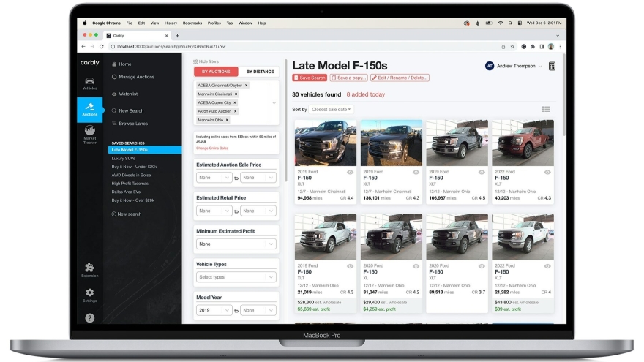644x362 pixels.
Task: Open the Market Tracker icon
Action: tap(89, 133)
